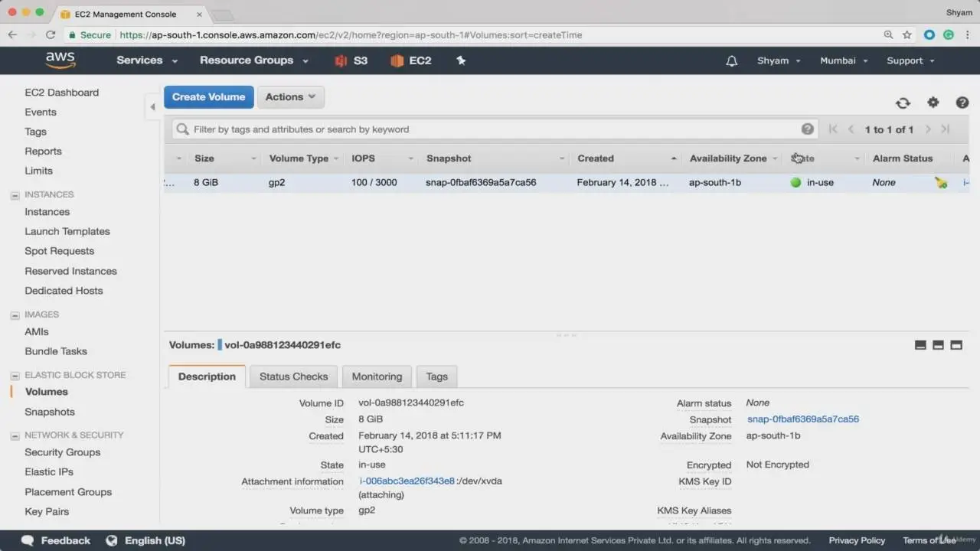Switch to the Status Checks tab

click(x=293, y=377)
